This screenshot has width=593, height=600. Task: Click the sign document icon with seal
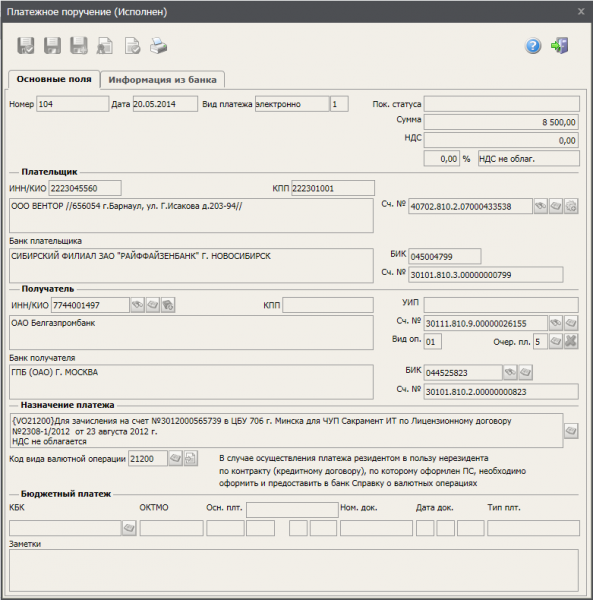coord(105,46)
